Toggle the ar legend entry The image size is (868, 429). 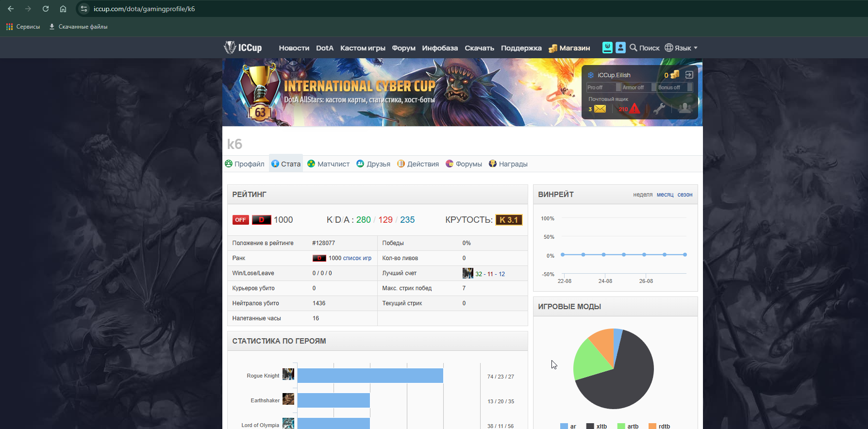[568, 426]
